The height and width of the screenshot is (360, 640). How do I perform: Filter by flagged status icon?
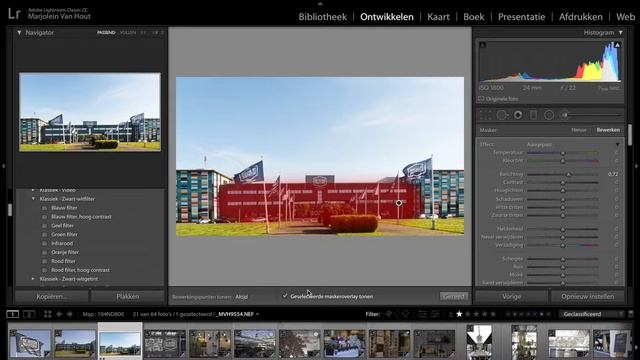click(x=388, y=314)
